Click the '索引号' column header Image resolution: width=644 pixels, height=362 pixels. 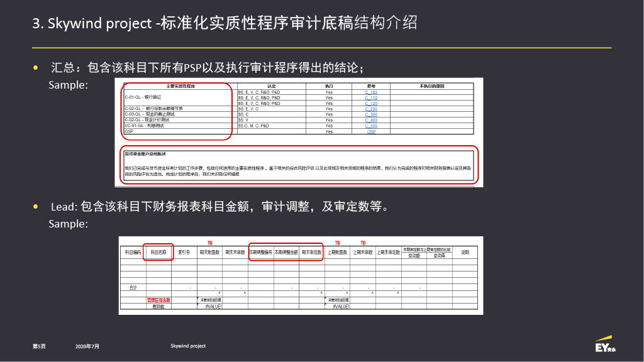point(184,253)
